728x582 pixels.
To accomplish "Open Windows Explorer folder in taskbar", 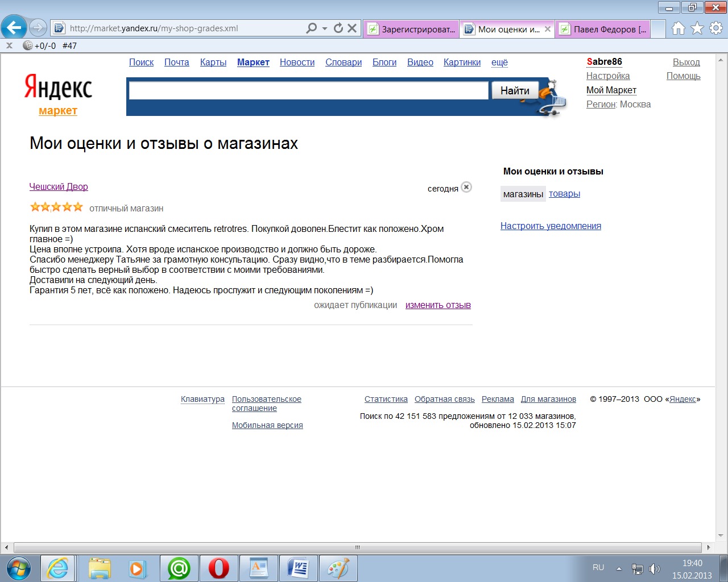I will 100,568.
